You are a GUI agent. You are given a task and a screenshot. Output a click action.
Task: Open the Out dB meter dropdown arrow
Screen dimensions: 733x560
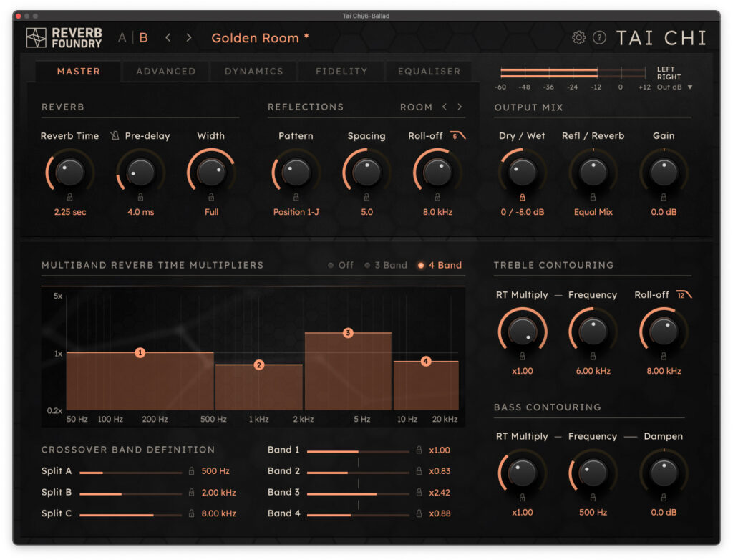point(690,87)
